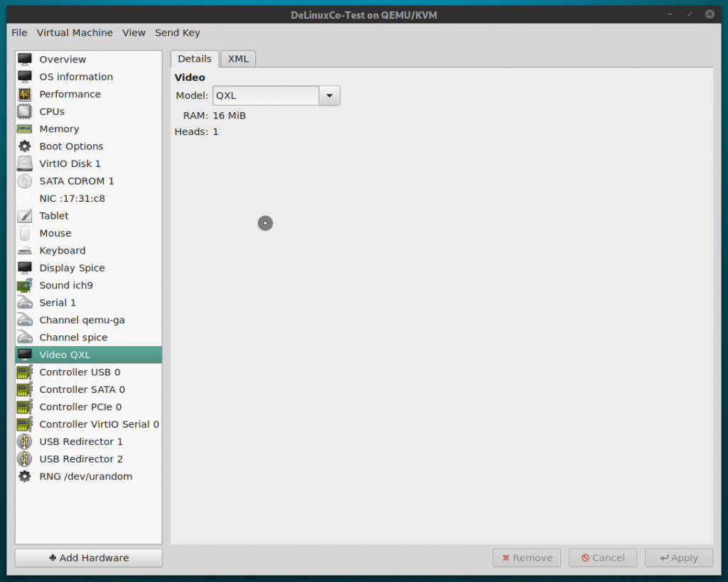This screenshot has width=728, height=582.
Task: Open the Send Key menu
Action: coord(177,33)
